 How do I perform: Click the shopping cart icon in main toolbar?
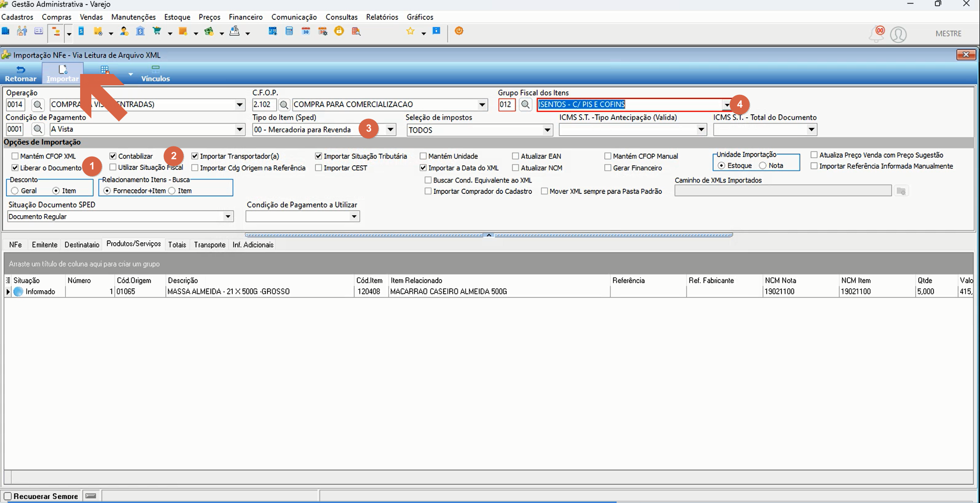click(x=157, y=31)
